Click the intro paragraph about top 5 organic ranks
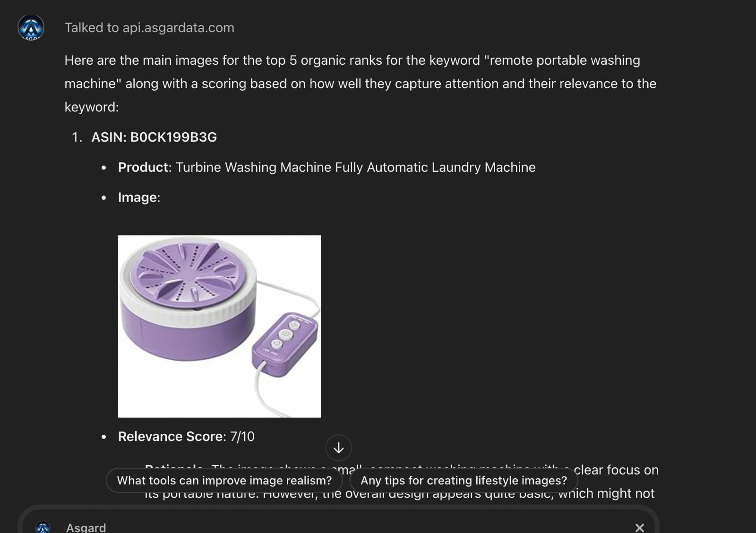 tap(361, 84)
